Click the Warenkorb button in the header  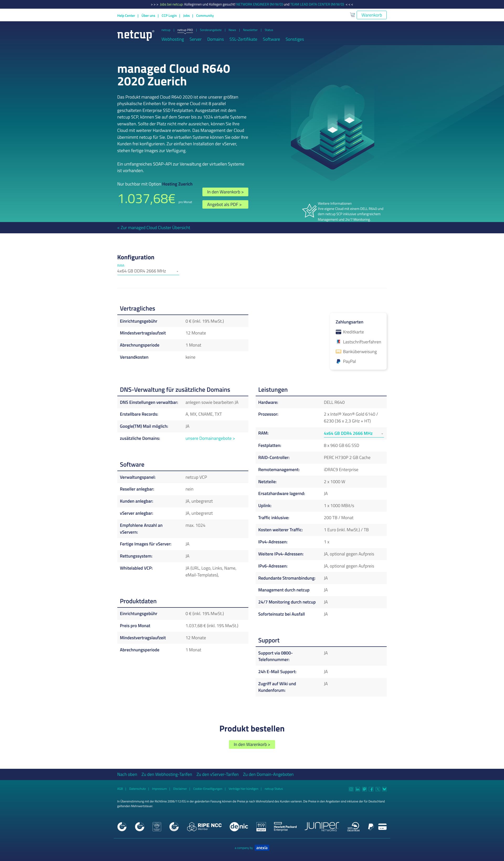[x=371, y=15]
